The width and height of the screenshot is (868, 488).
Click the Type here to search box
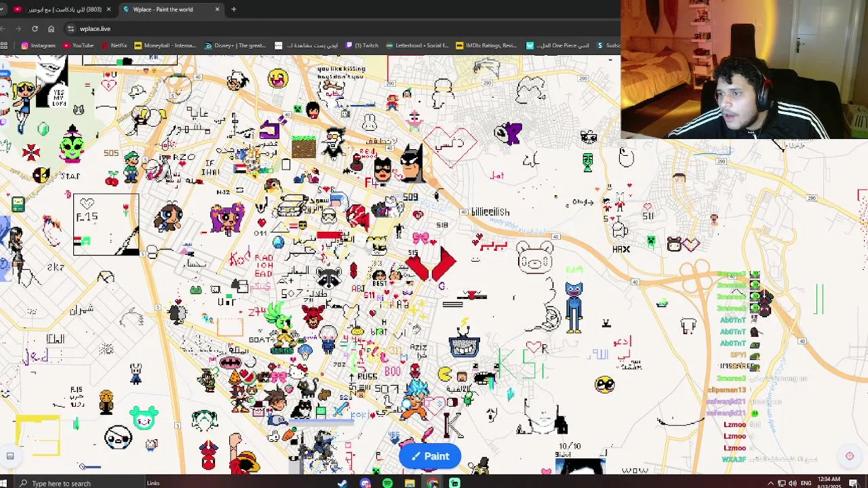pyautogui.click(x=80, y=483)
